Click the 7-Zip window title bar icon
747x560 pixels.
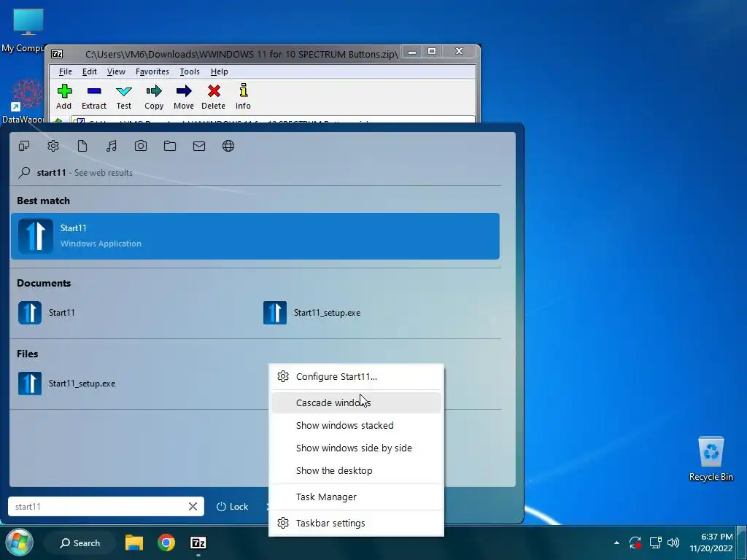tap(57, 54)
